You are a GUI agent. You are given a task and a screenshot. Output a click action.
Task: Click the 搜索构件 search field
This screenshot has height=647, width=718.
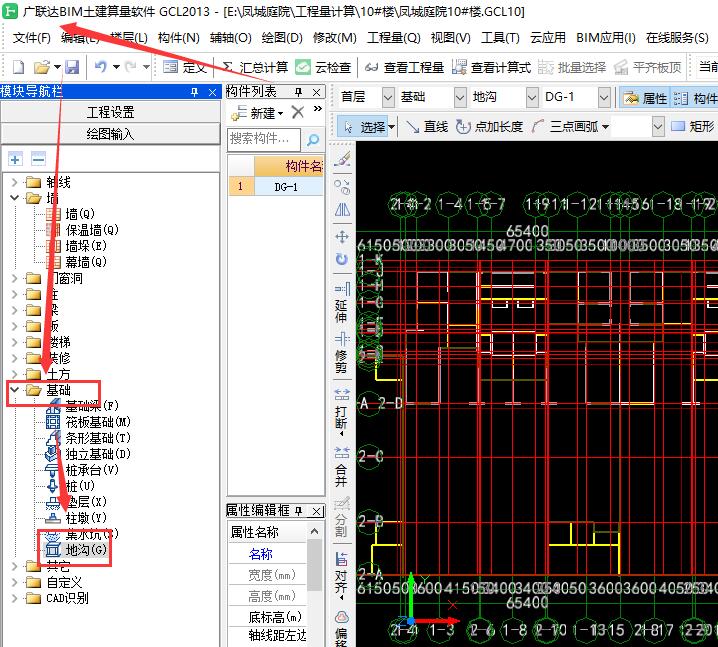(x=264, y=140)
